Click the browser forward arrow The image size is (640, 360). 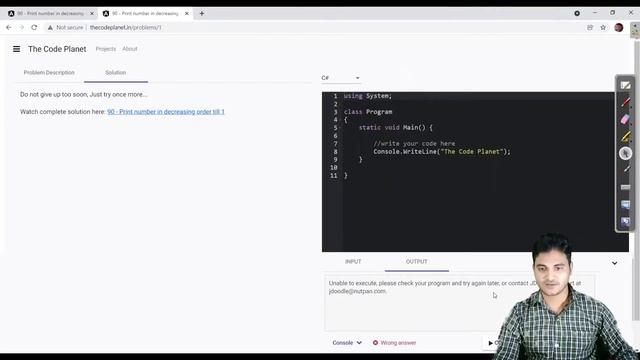tap(21, 27)
